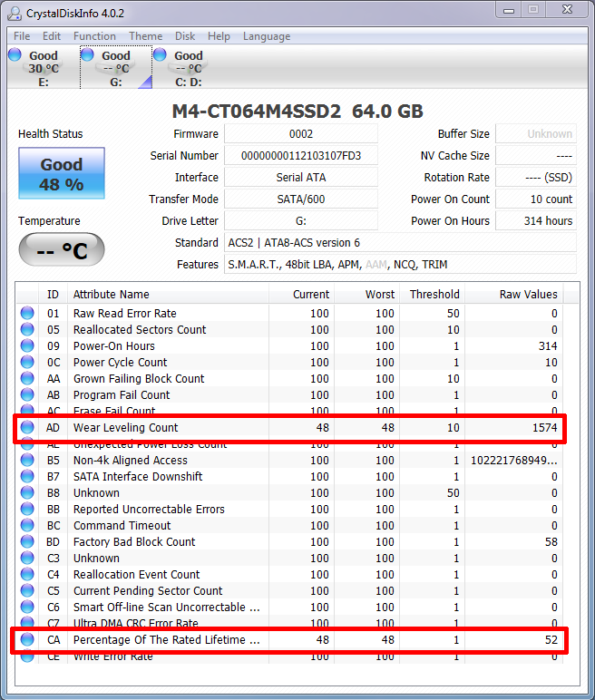Image resolution: width=595 pixels, height=700 pixels.
Task: Click status orb for Power Cycle Count
Action: 27,362
